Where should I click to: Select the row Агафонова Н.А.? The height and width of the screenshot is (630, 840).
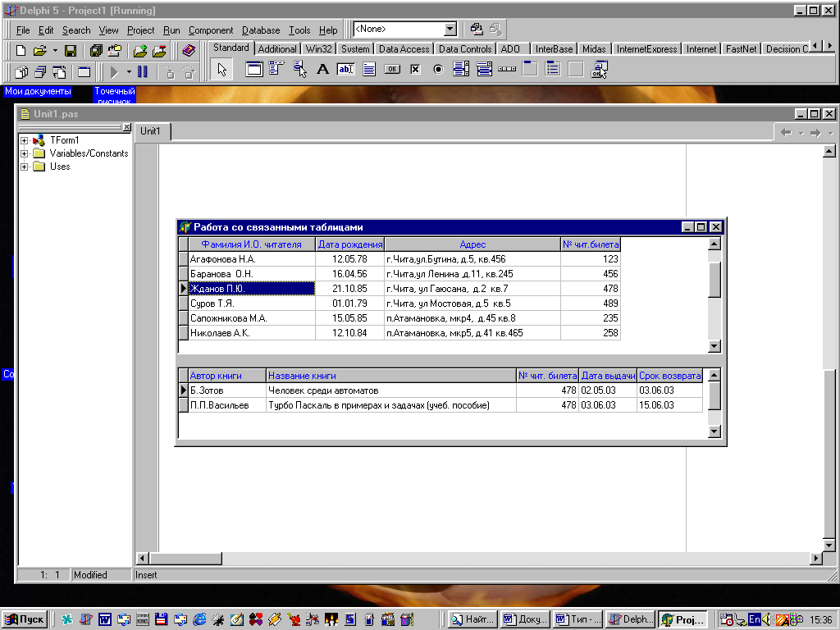399,259
